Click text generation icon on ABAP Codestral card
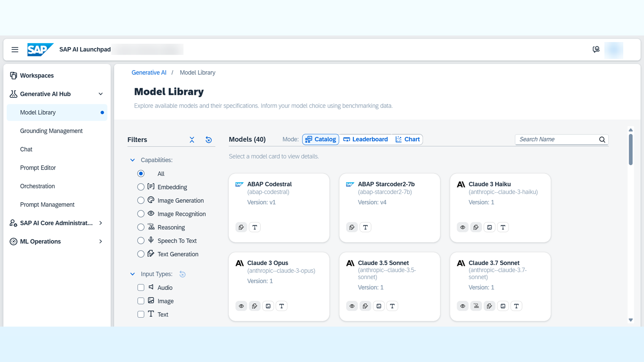The image size is (644, 362). coord(241,227)
